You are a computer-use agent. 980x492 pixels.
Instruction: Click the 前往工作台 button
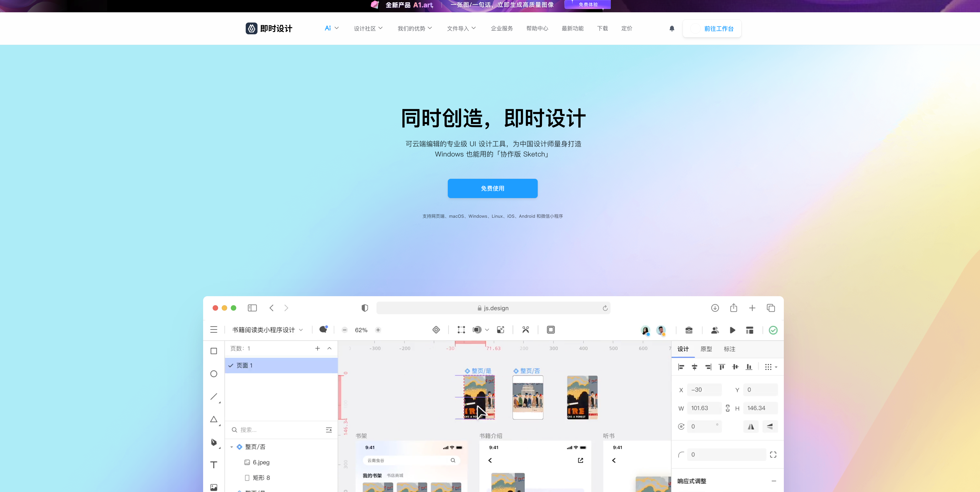[712, 28]
